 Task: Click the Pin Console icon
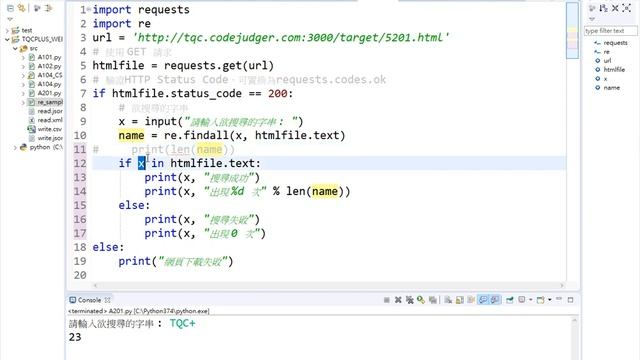509,300
